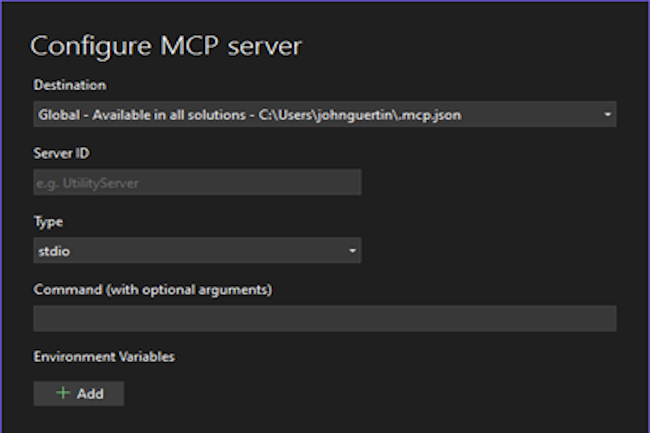
Task: Click the 'Add' text on the button
Action: click(x=90, y=394)
